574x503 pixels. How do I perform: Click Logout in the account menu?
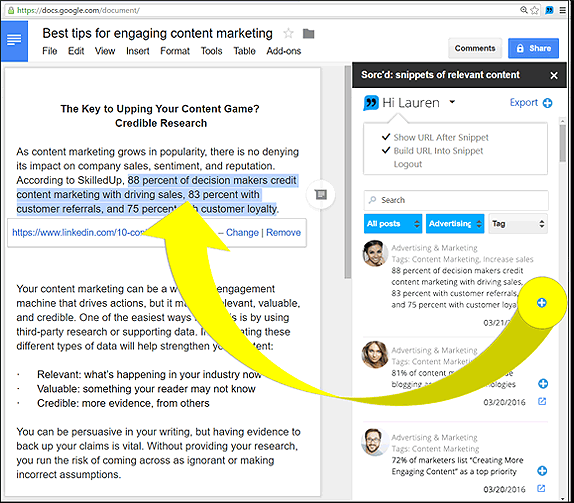click(408, 164)
